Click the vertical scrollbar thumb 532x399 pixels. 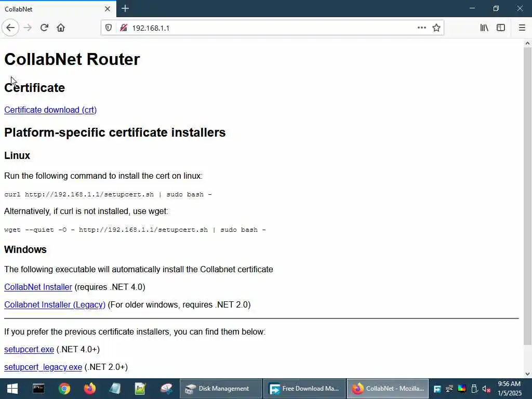pos(527,196)
